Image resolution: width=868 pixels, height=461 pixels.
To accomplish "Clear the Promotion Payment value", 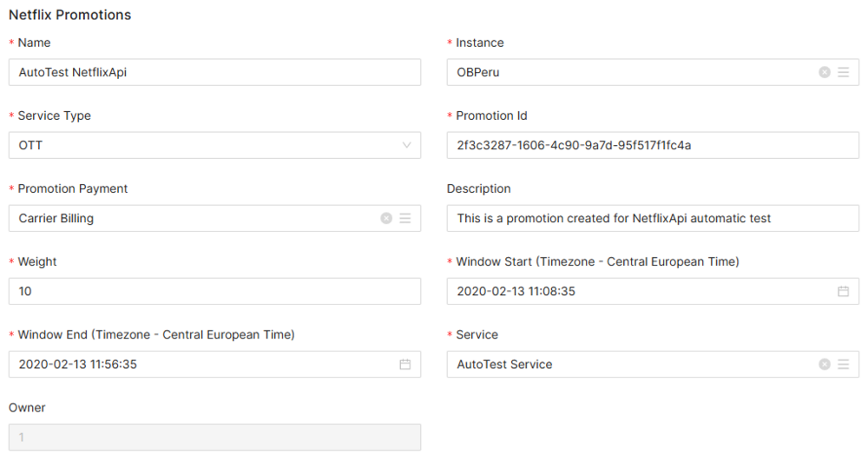I will pos(386,218).
